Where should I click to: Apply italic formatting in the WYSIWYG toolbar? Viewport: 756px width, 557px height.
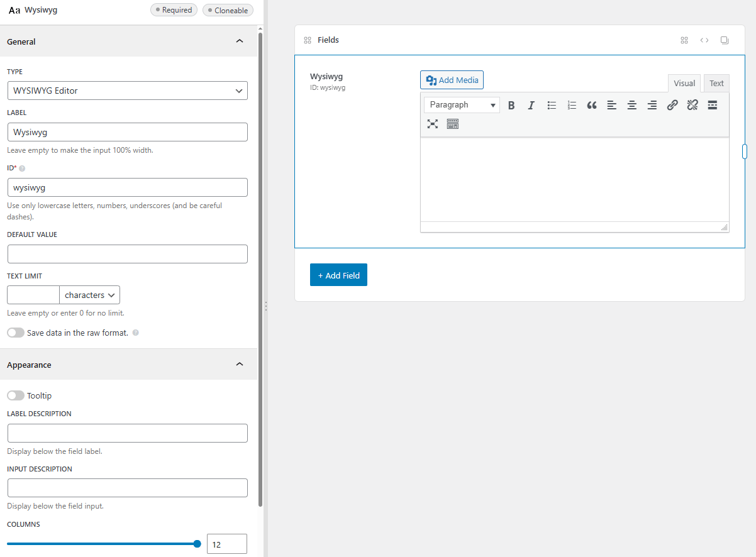531,105
